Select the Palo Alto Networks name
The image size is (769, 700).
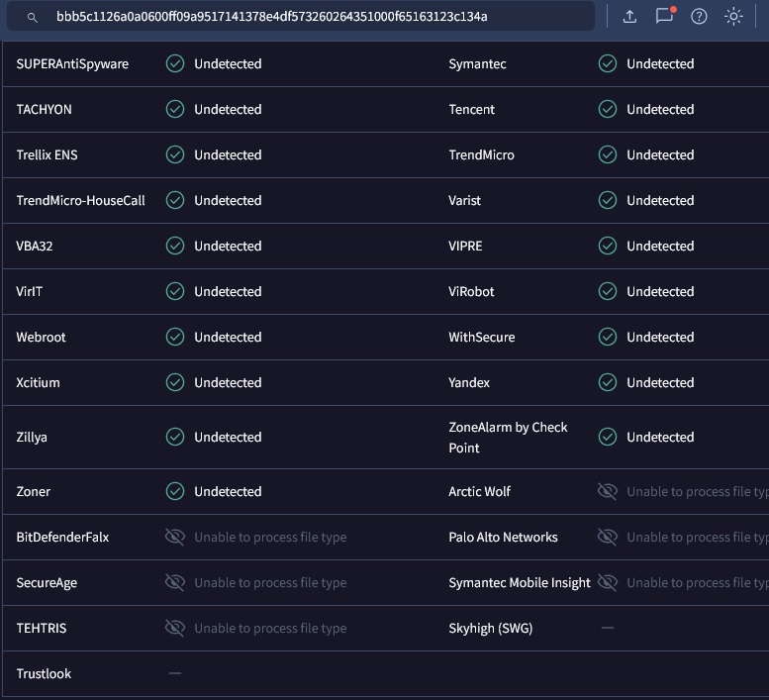503,537
